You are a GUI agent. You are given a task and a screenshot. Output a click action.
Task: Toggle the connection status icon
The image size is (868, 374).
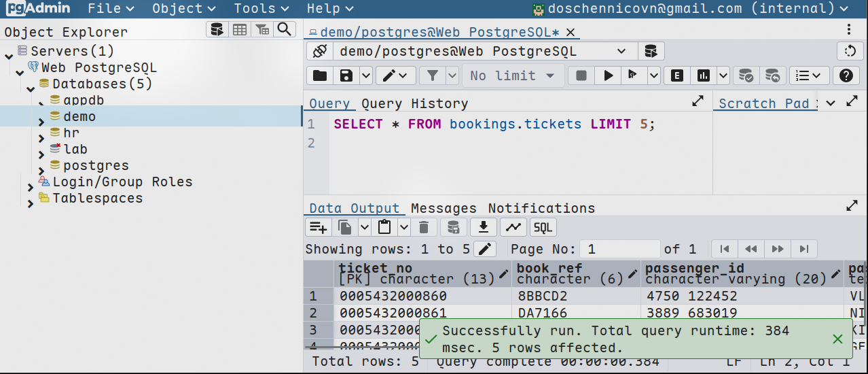coord(320,52)
